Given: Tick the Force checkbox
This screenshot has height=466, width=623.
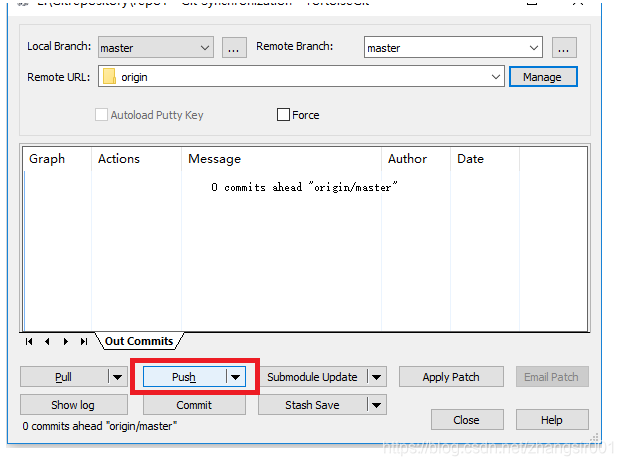Looking at the screenshot, I should coord(283,115).
